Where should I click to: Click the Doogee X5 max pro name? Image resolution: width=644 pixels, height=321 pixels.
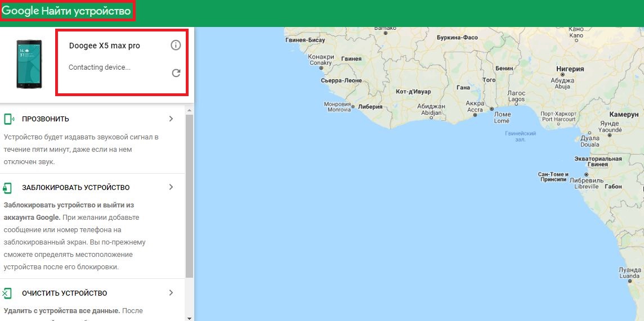pos(104,46)
